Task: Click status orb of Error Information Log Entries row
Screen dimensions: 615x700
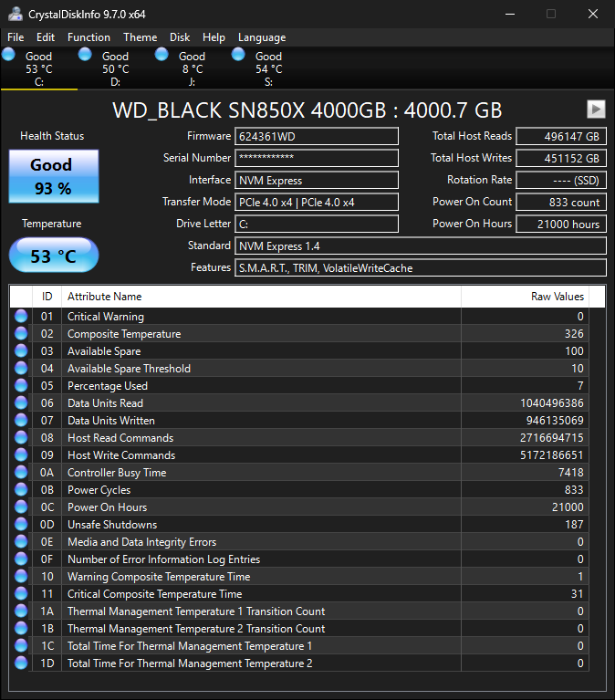Action: click(21, 559)
